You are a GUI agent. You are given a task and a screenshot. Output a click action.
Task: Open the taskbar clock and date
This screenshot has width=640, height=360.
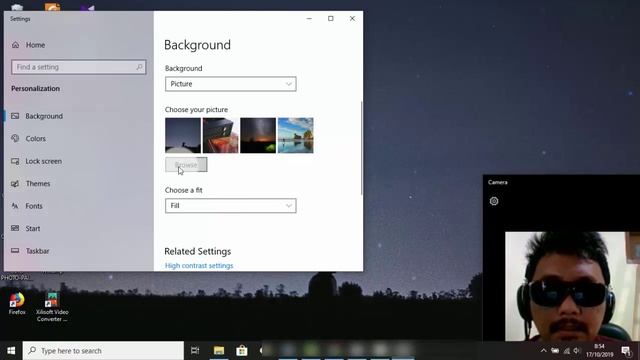click(600, 351)
